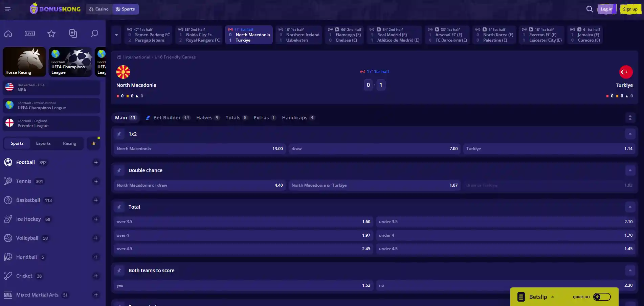This screenshot has width=644, height=306.
Task: Collapse the Double chance market section
Action: (x=630, y=170)
